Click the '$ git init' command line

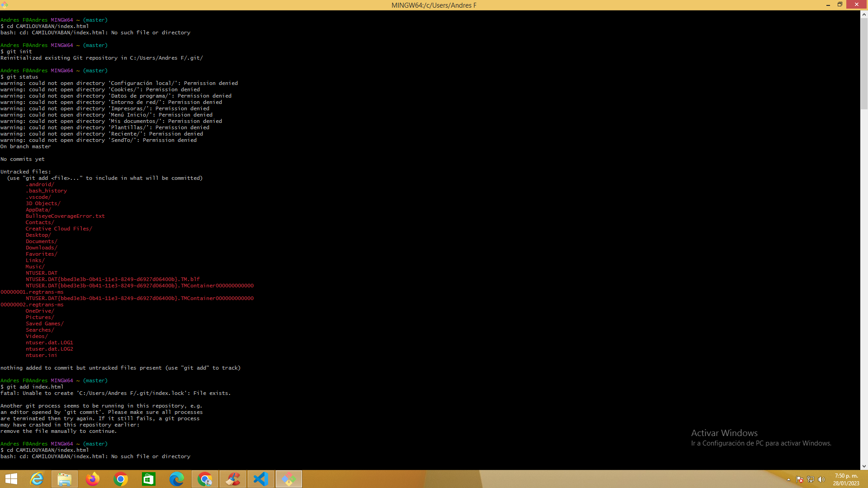pos(16,52)
